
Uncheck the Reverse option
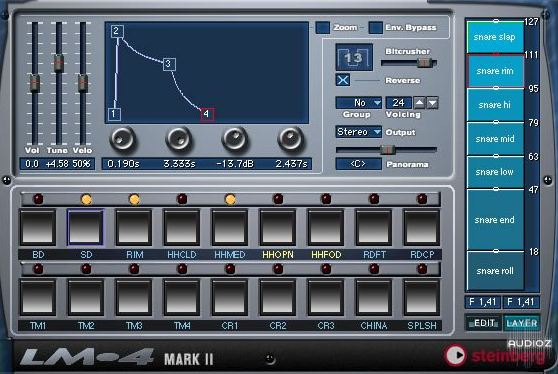pyautogui.click(x=343, y=80)
